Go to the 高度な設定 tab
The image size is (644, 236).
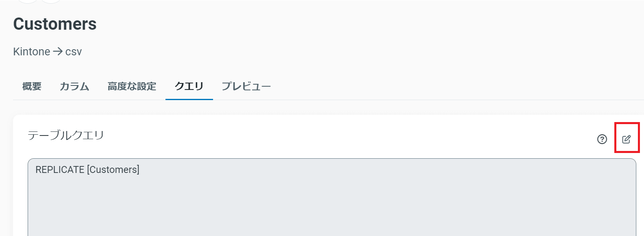coord(132,86)
